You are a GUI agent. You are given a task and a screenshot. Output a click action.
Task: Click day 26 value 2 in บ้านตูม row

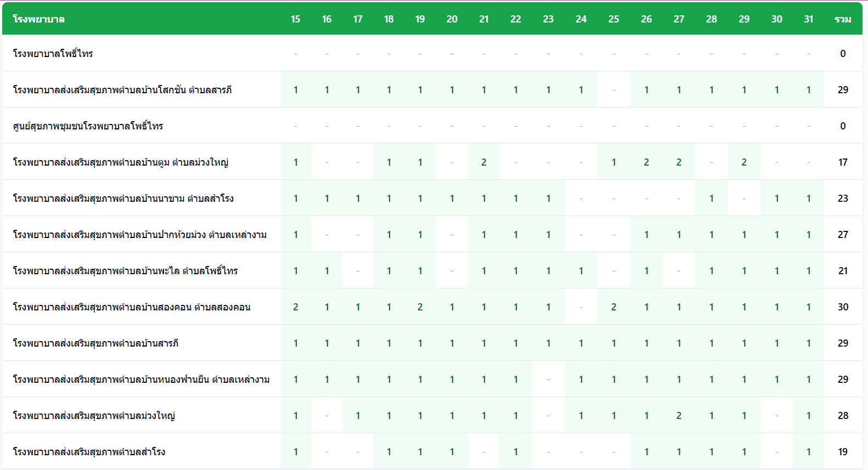646,162
